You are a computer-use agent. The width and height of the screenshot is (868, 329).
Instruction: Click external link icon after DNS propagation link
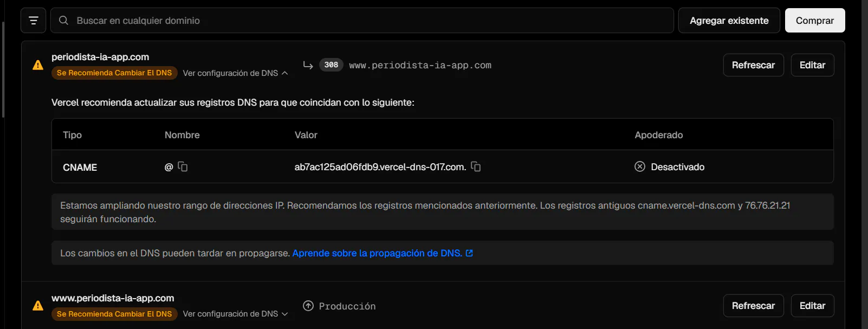469,253
